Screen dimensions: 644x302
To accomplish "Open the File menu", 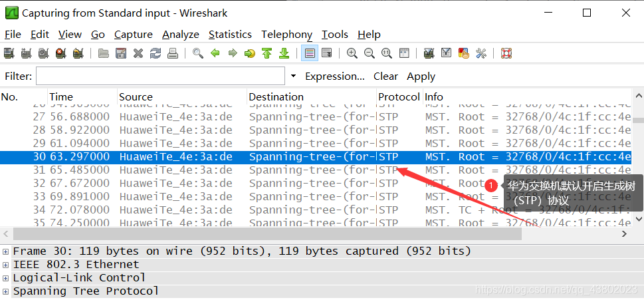I will point(13,35).
